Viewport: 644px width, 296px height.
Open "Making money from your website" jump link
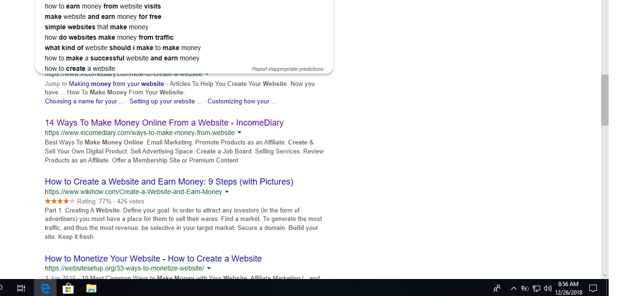coord(116,84)
